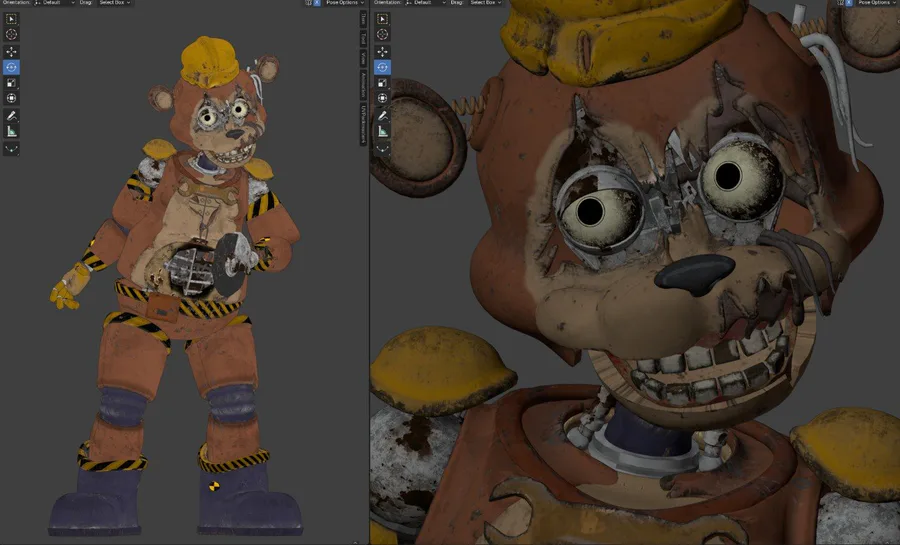Choose the Measure tool in right viewport

(382, 131)
